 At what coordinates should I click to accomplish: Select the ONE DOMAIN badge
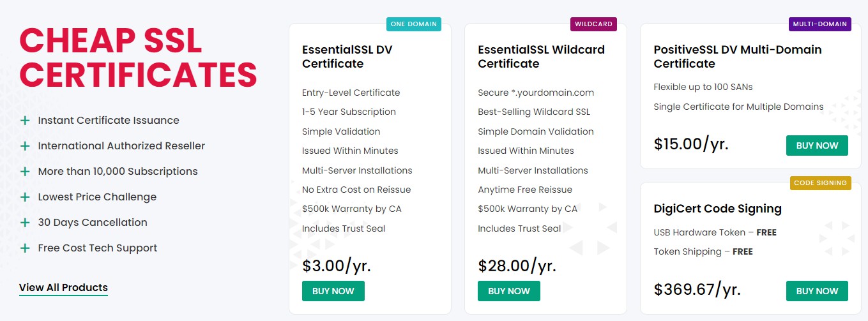pyautogui.click(x=413, y=24)
